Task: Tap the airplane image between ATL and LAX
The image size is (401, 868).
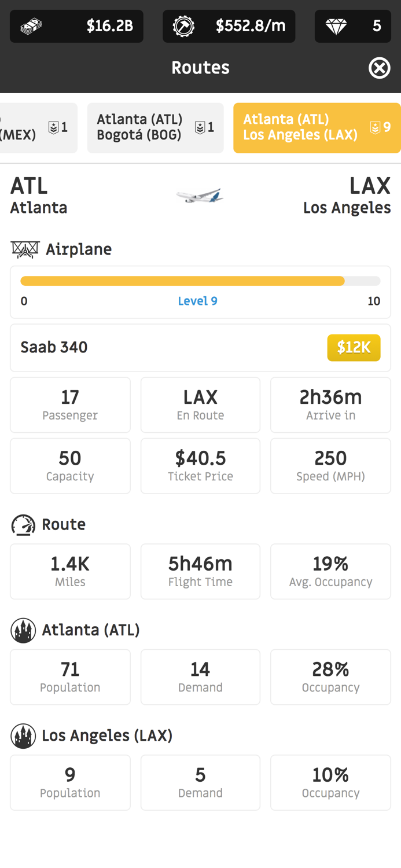Action: click(200, 196)
